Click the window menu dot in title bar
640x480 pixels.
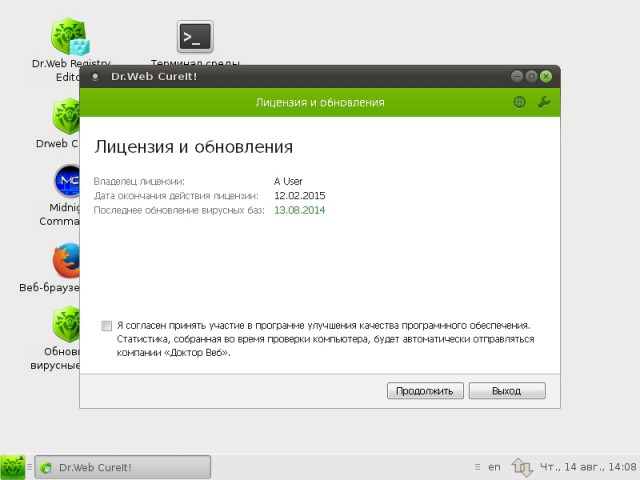point(95,76)
